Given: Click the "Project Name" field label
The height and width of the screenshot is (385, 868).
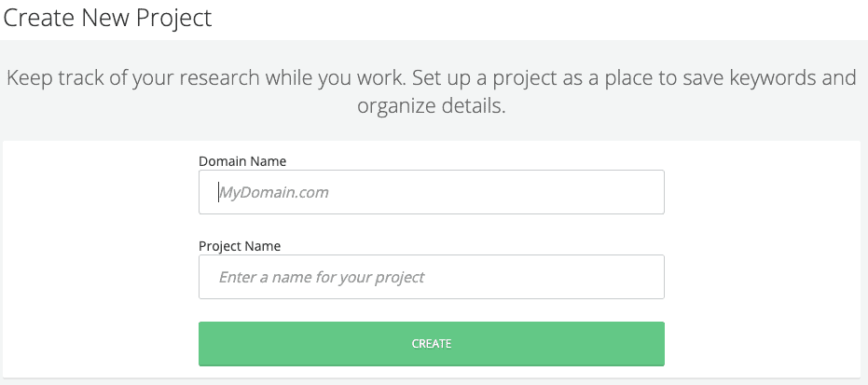Looking at the screenshot, I should (x=240, y=246).
